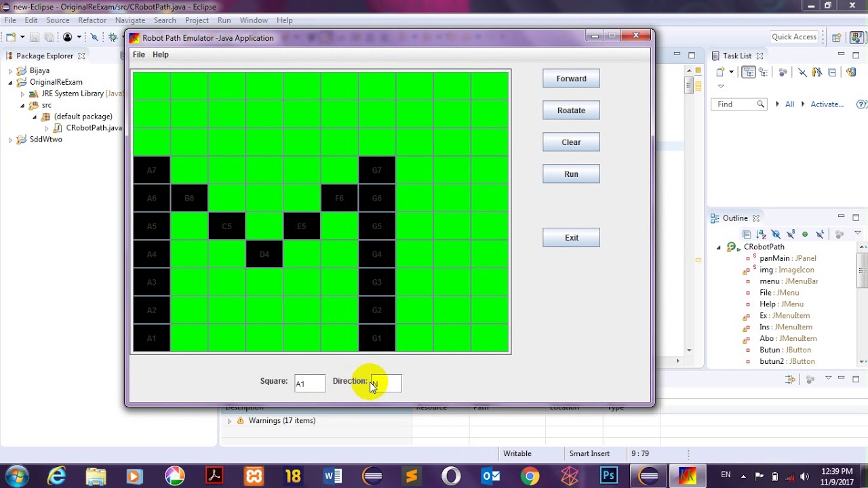Viewport: 868px width, 488px height.
Task: Expand the Bijaya project in Package Explorer
Action: pyautogui.click(x=10, y=70)
